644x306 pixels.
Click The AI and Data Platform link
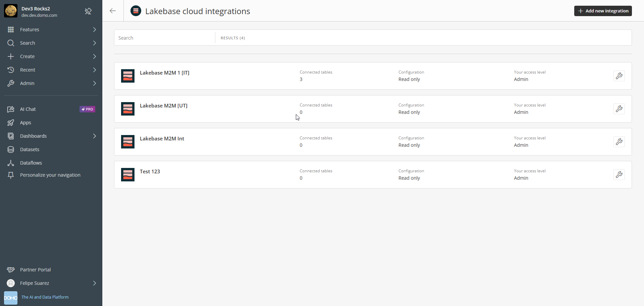[x=45, y=297]
